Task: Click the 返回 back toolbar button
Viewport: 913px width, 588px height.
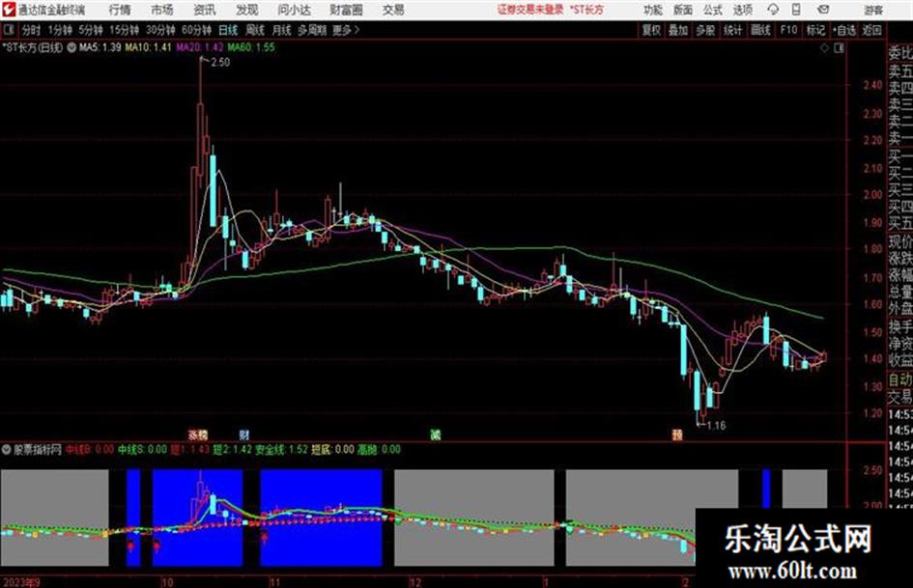Action: [x=871, y=30]
